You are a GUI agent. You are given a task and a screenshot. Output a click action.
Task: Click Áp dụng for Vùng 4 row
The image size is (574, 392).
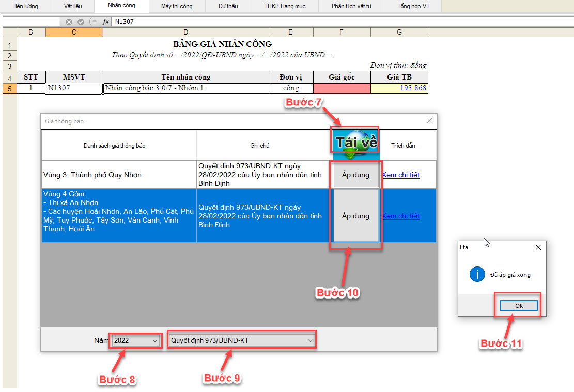tap(355, 216)
